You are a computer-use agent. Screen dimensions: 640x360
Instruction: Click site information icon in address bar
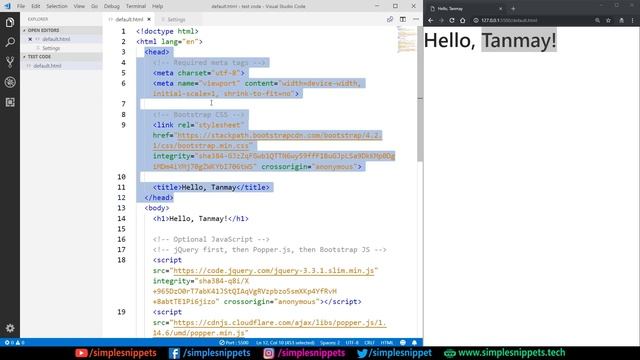pos(476,20)
